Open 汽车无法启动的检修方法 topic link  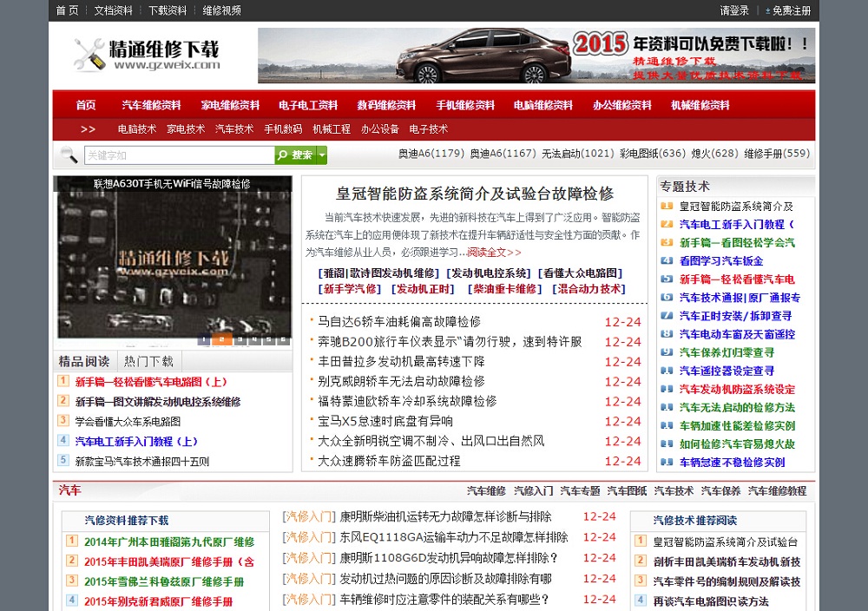tap(737, 407)
